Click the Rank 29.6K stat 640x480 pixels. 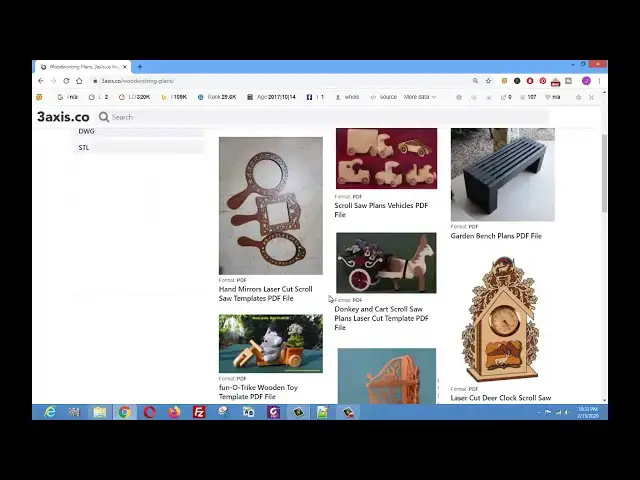[x=217, y=97]
